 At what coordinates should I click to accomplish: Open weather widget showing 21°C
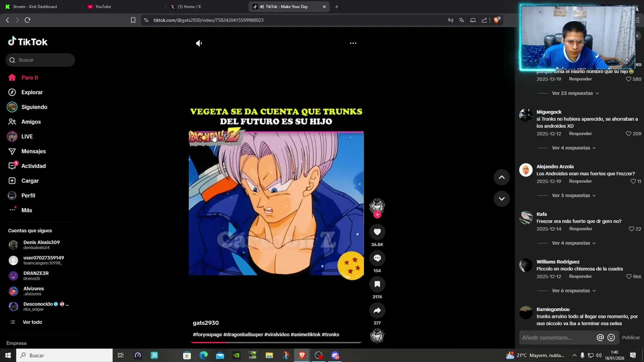tap(536, 355)
